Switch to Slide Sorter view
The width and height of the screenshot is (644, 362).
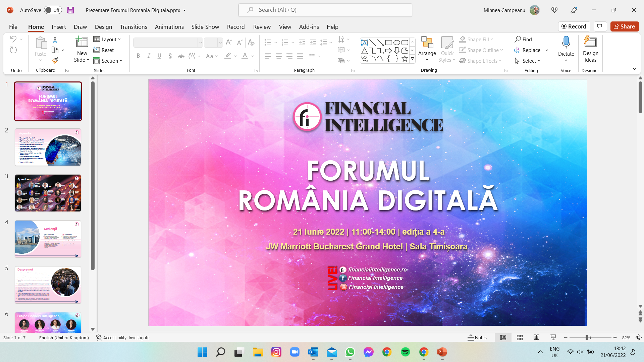point(520,338)
